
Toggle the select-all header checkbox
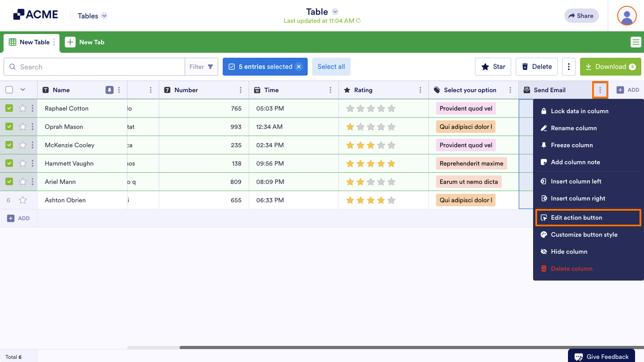tap(9, 90)
